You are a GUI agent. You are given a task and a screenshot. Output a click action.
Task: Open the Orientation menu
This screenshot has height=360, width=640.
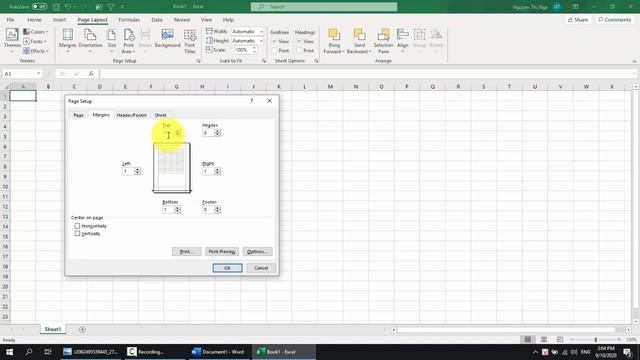click(90, 40)
